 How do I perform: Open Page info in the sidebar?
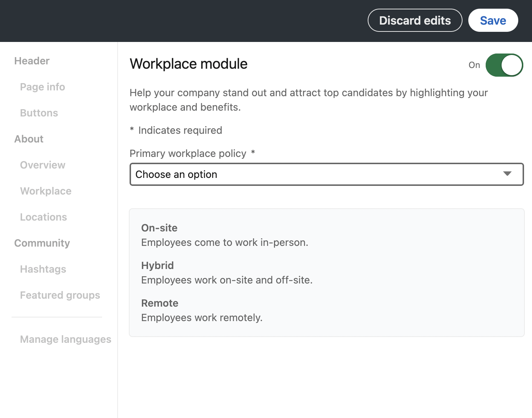point(42,87)
